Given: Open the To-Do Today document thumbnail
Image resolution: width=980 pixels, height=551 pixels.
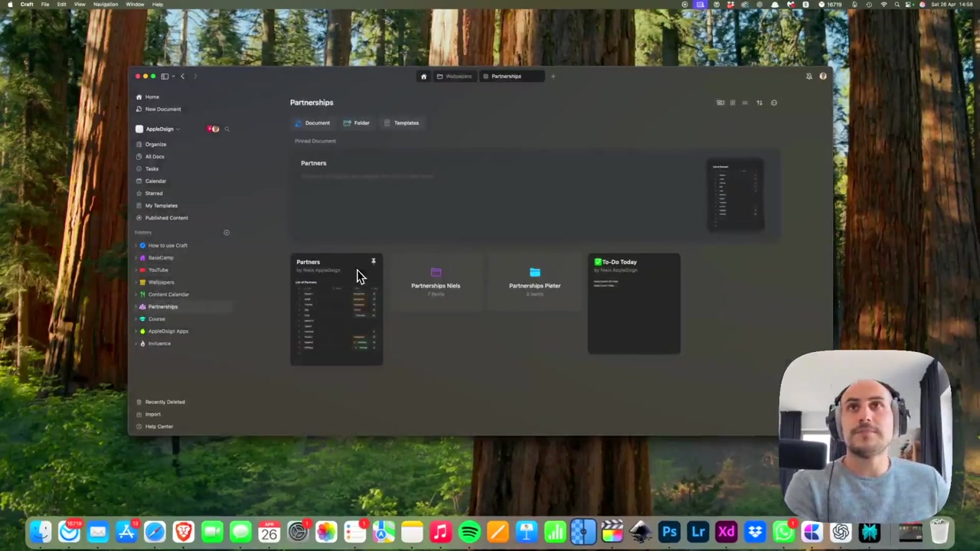Looking at the screenshot, I should point(633,304).
